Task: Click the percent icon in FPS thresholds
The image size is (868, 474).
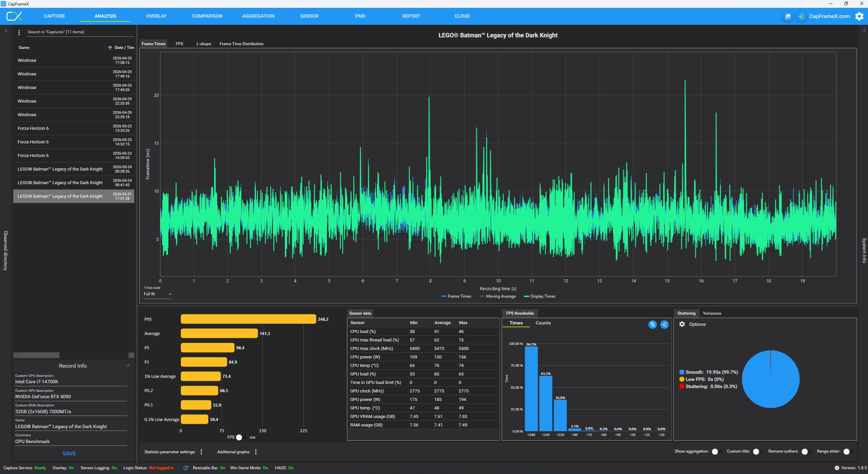Action: click(x=652, y=324)
